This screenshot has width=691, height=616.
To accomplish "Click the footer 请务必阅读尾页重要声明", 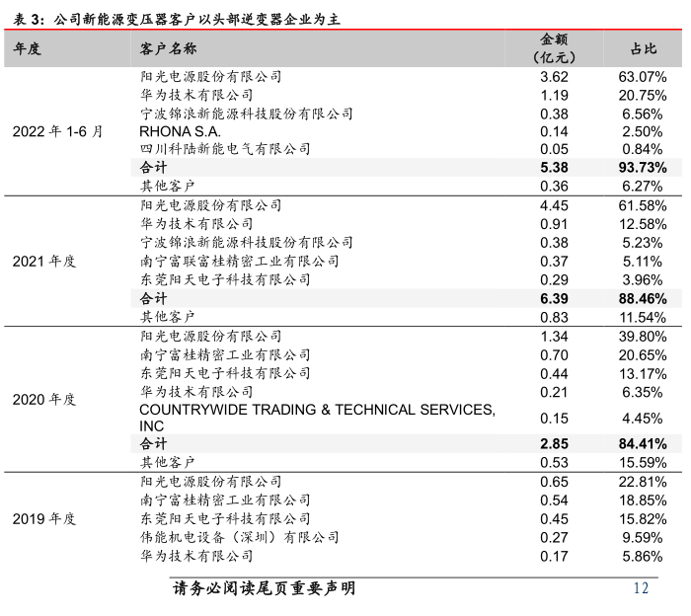I will point(264,588).
